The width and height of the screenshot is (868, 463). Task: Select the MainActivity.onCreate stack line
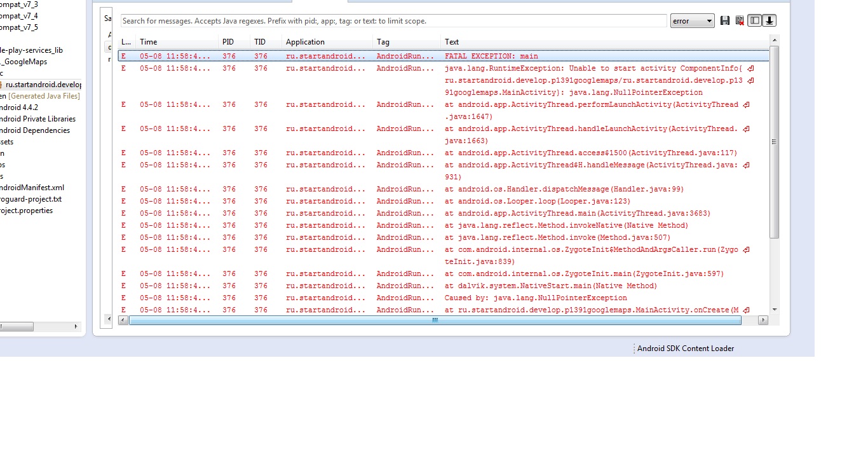444,310
